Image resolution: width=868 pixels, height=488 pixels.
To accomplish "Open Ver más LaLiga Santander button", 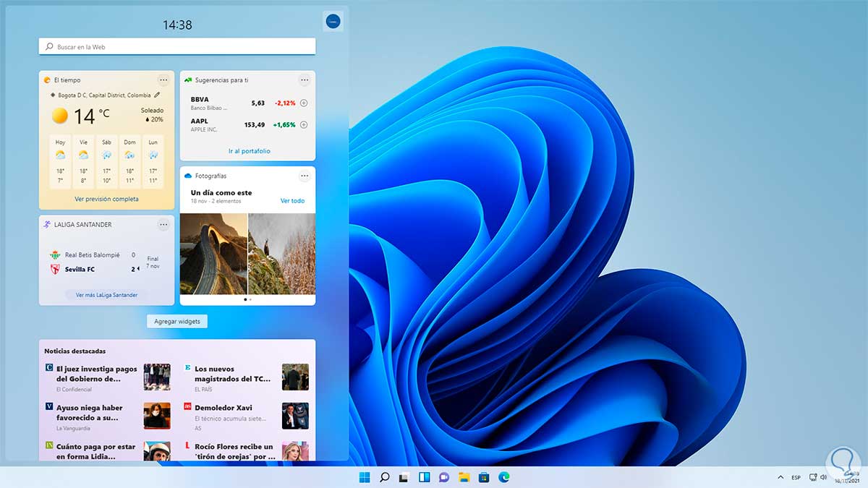I will pyautogui.click(x=106, y=294).
